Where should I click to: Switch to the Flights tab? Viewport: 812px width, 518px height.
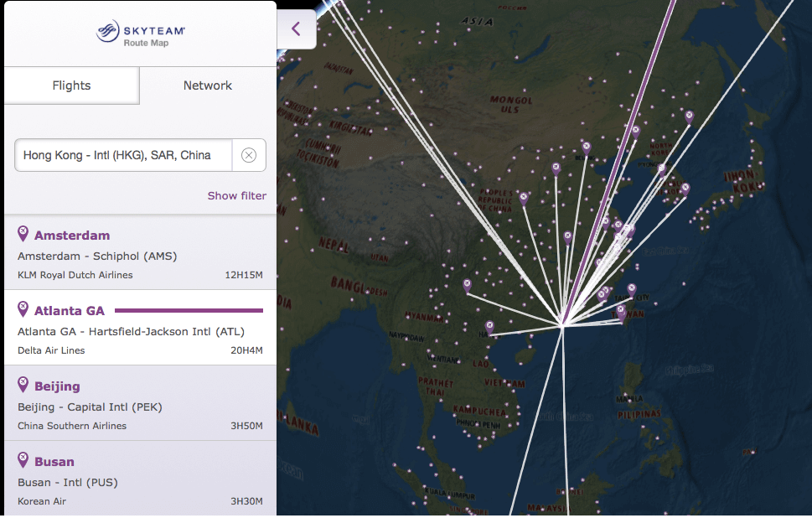click(71, 85)
